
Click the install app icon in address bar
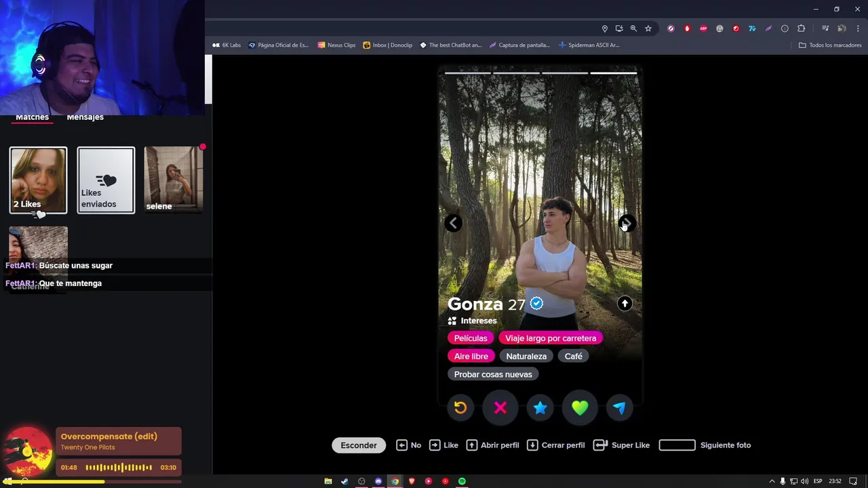pos(619,28)
